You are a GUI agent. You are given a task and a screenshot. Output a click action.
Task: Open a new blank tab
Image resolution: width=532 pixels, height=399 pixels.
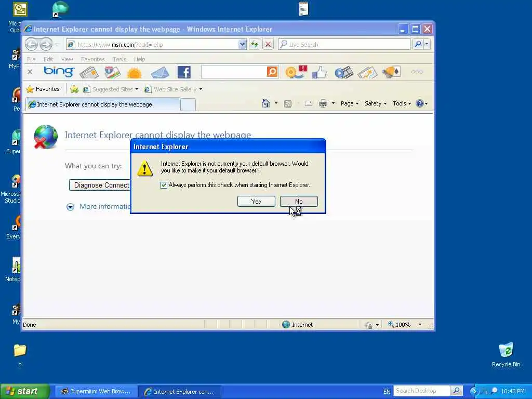[x=188, y=104]
